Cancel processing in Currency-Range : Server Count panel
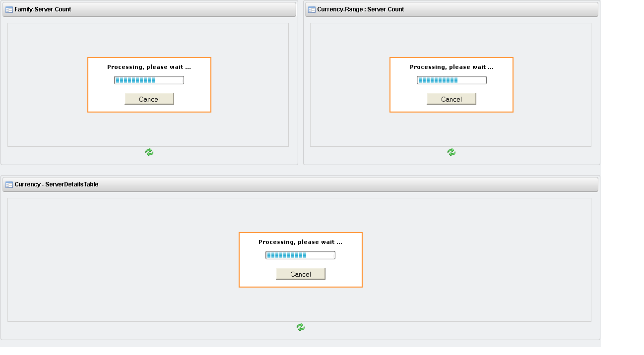Image resolution: width=644 pixels, height=355 pixels. [451, 99]
